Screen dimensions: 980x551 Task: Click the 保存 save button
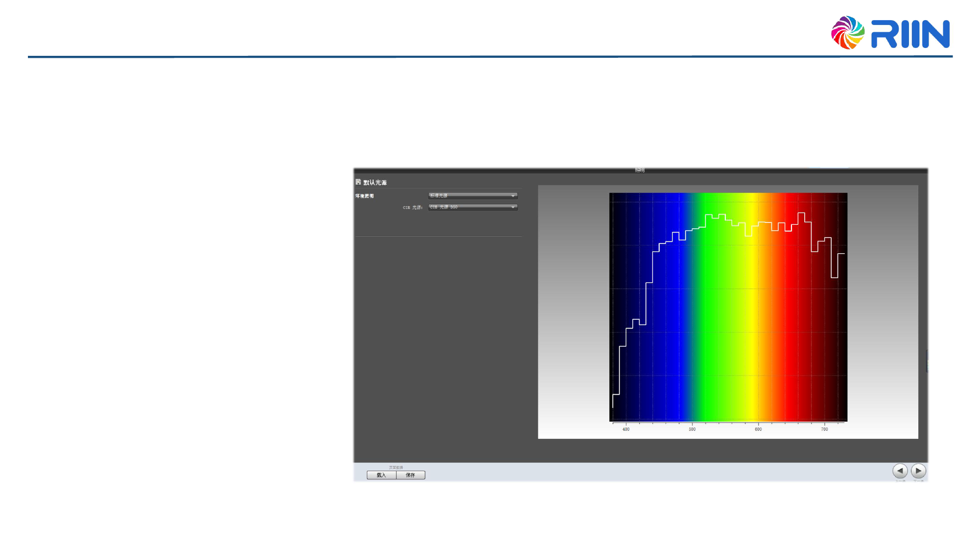[410, 475]
